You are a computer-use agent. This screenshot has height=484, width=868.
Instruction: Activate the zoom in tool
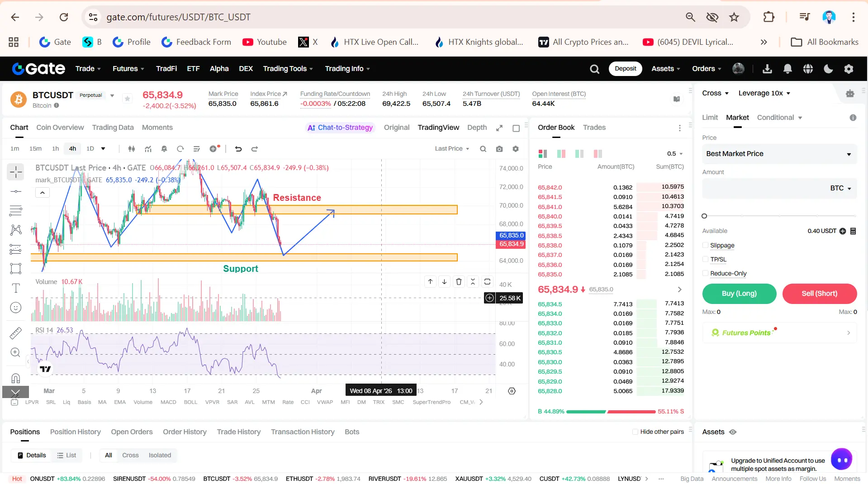[x=16, y=352]
